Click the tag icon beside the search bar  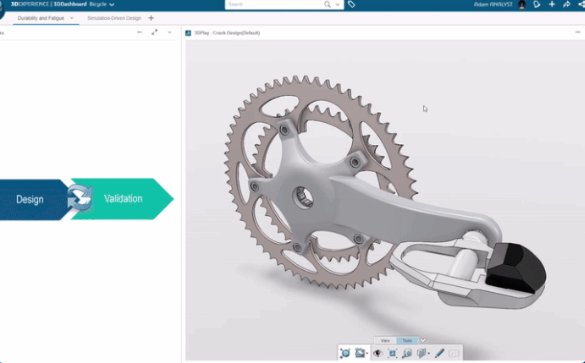(x=351, y=4)
